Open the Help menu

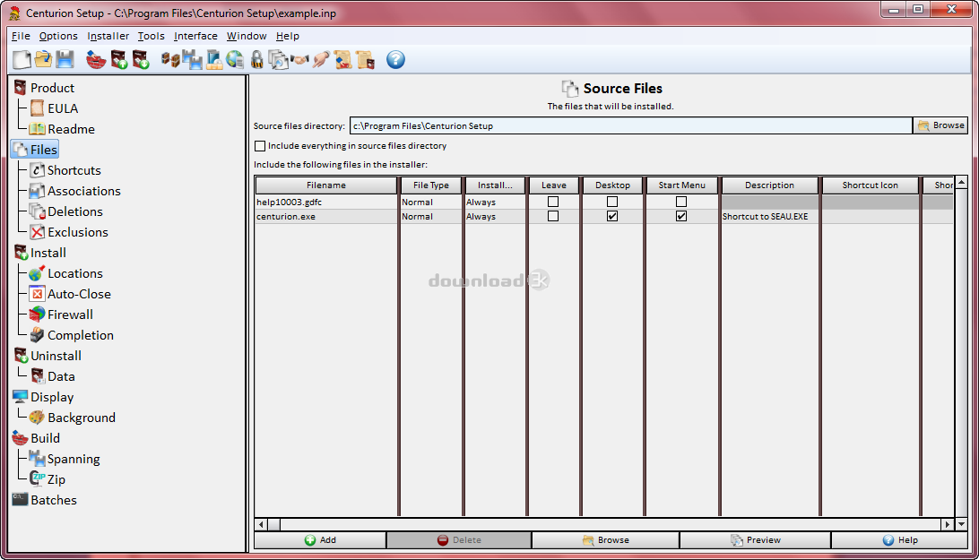point(287,36)
